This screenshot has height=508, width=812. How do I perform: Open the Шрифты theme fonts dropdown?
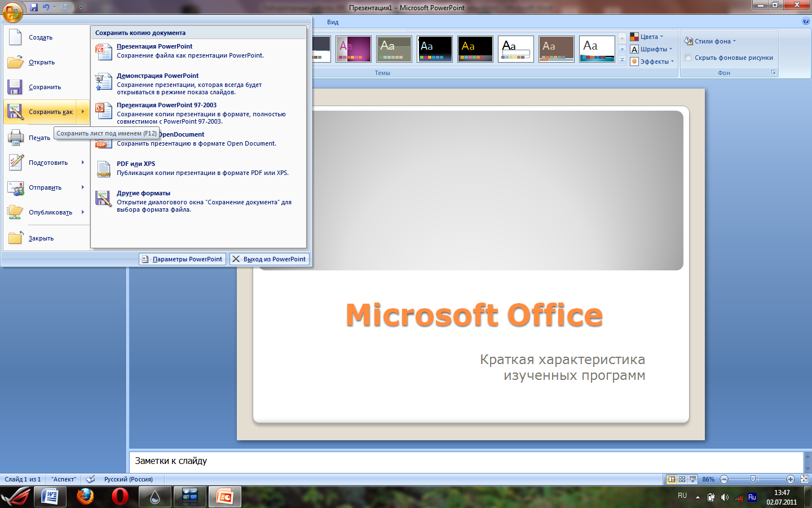point(651,49)
